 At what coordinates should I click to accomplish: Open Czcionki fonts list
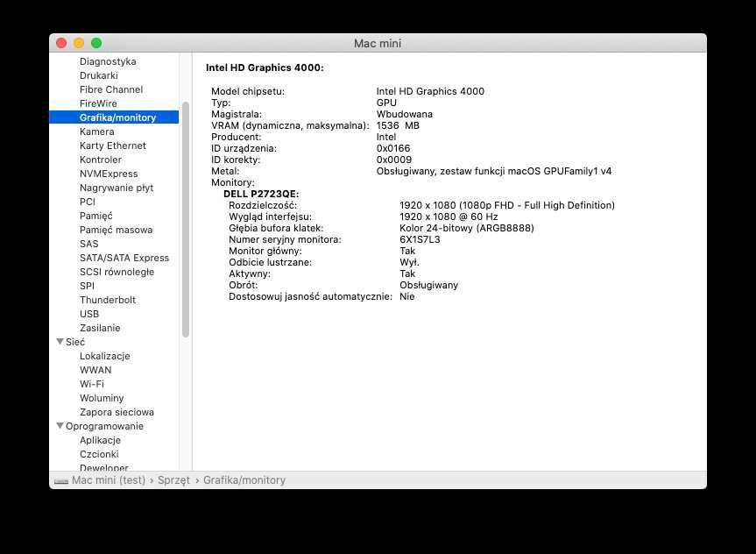(99, 454)
